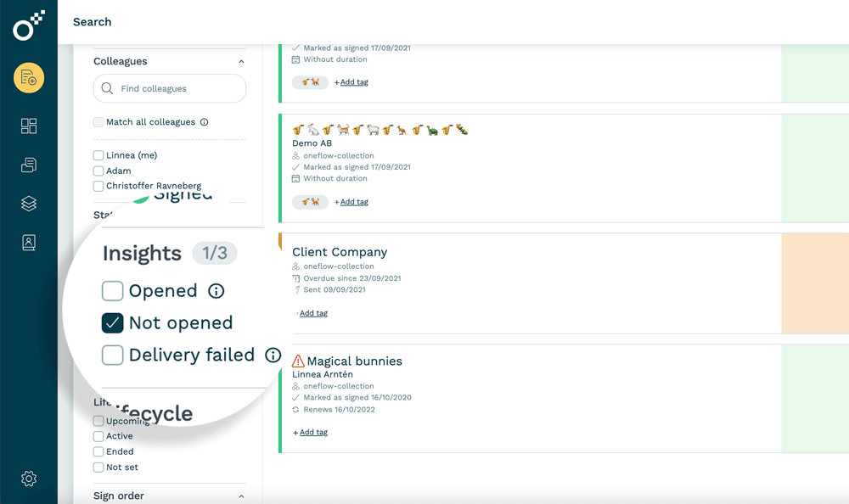Image resolution: width=849 pixels, height=504 pixels.
Task: Open the settings gear icon
Action: 29,479
